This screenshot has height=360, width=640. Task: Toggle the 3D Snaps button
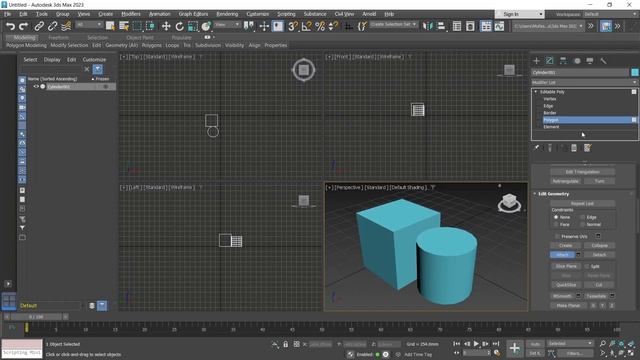point(293,27)
